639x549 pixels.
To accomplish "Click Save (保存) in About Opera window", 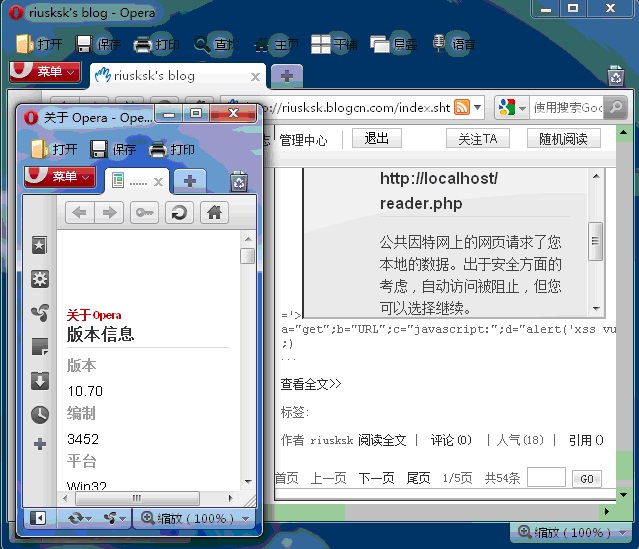I will point(113,149).
